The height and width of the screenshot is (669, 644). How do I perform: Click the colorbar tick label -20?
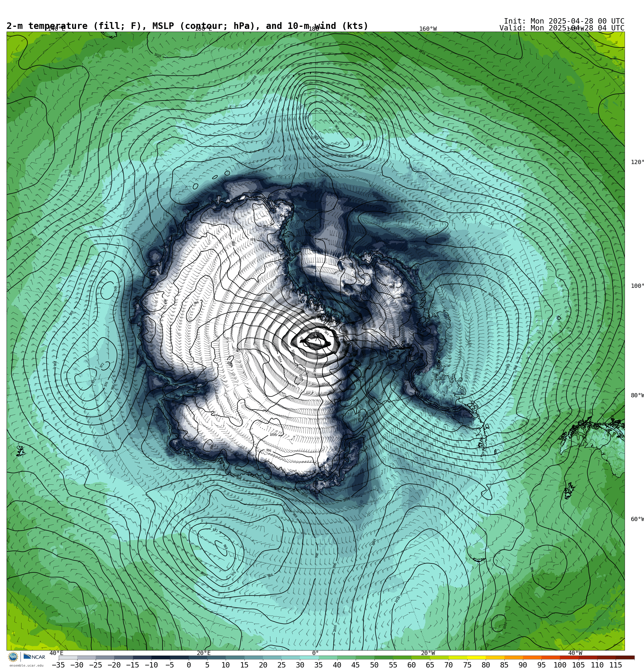tap(114, 665)
